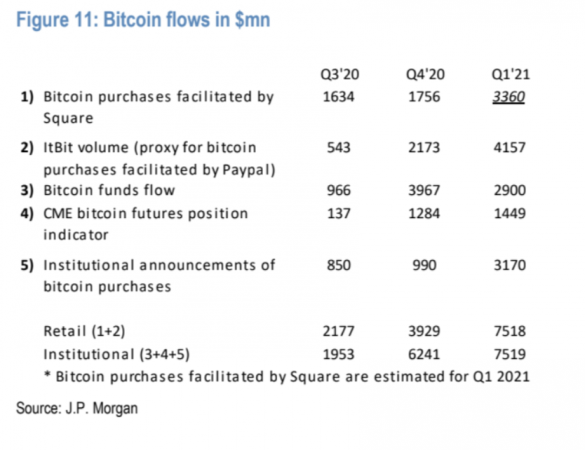Select the Q1'21 column header
The height and width of the screenshot is (450, 585).
coord(510,74)
